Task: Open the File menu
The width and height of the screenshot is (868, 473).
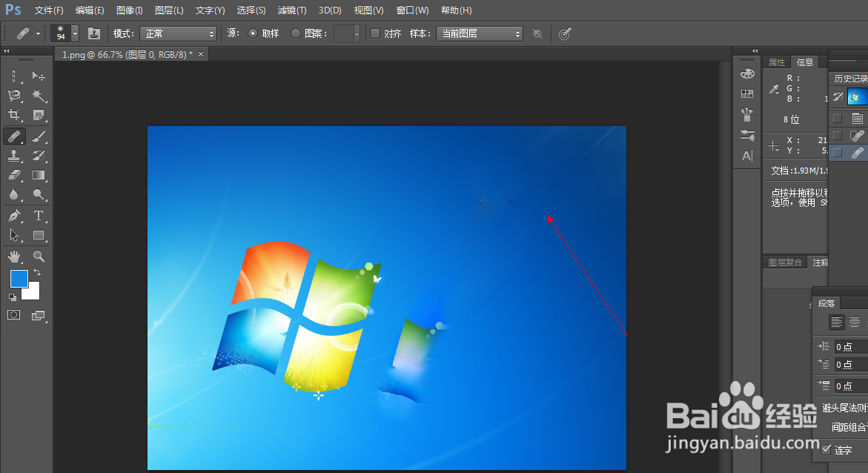Action: pos(49,10)
